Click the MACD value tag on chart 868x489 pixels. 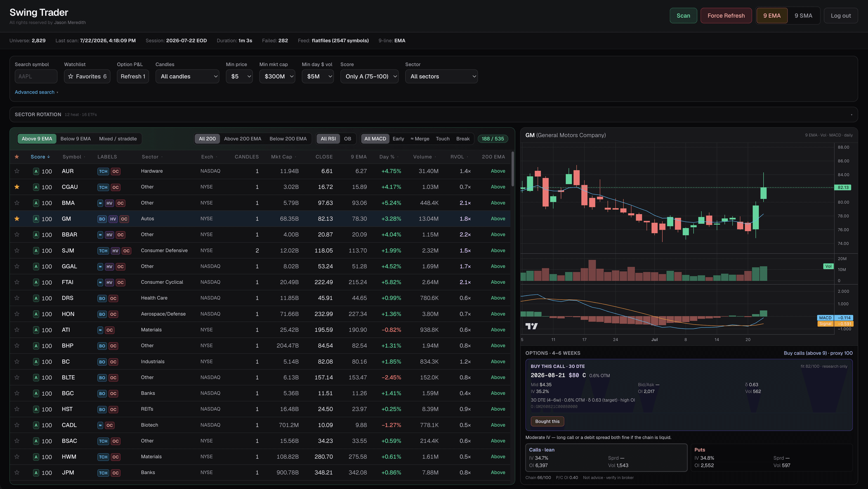tap(835, 318)
